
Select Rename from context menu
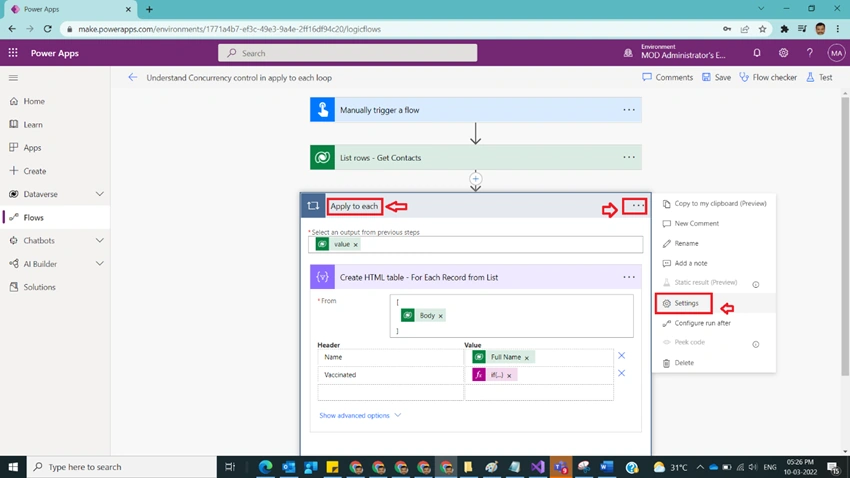point(714,243)
